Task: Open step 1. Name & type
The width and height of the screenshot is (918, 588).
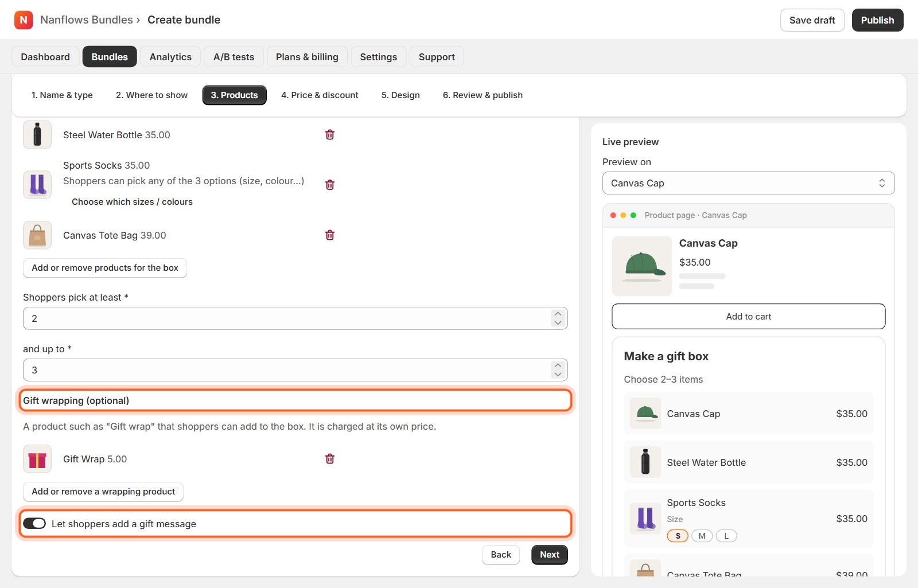Action: (62, 95)
